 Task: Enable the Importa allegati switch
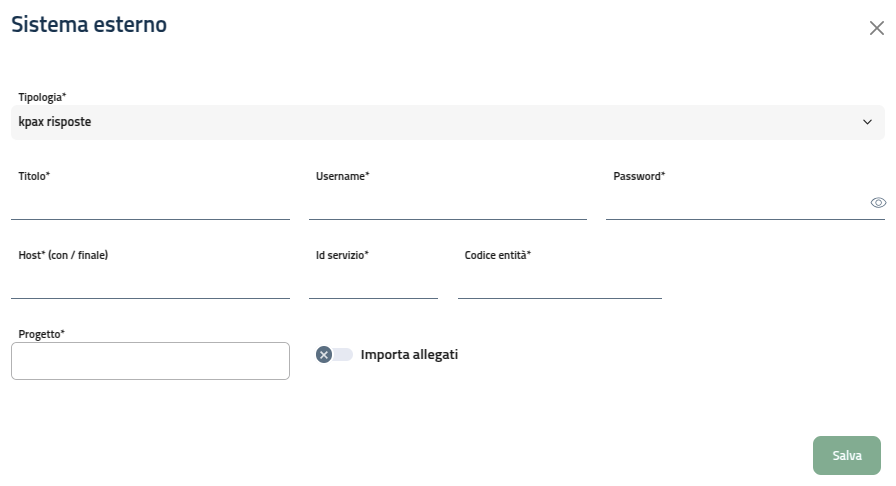334,354
